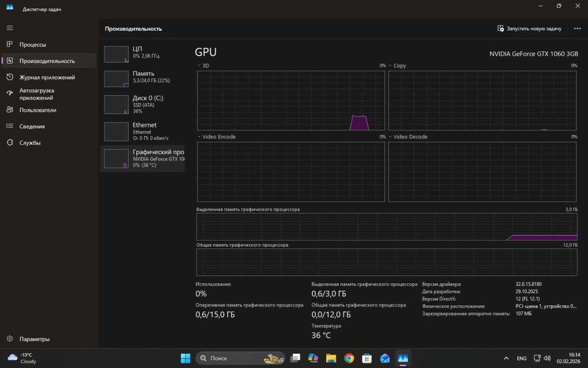Viewport: 588px width, 368px height.
Task: Open the volume control tray icon
Action: [547, 358]
